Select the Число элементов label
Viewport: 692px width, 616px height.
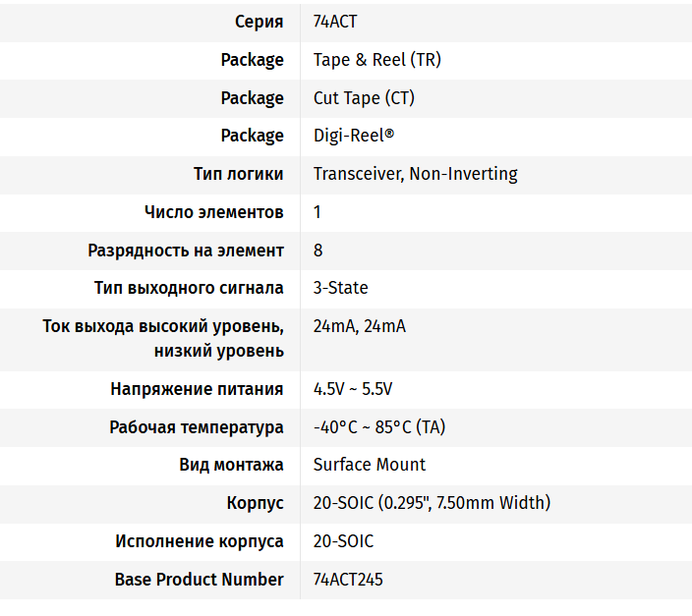tap(213, 212)
